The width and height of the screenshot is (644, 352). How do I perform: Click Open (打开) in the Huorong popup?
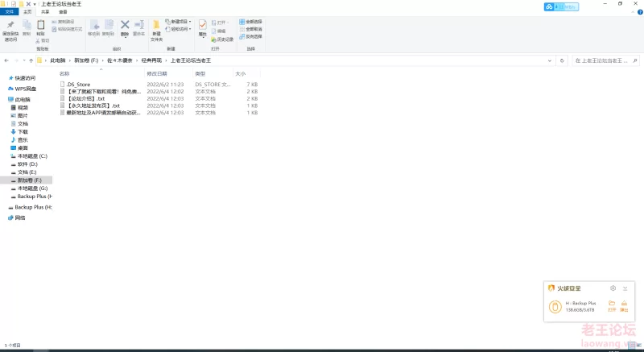[612, 306]
